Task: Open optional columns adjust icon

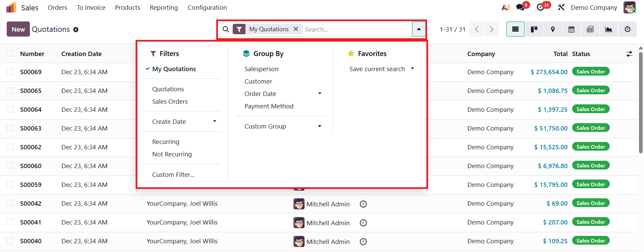Action: coord(629,54)
